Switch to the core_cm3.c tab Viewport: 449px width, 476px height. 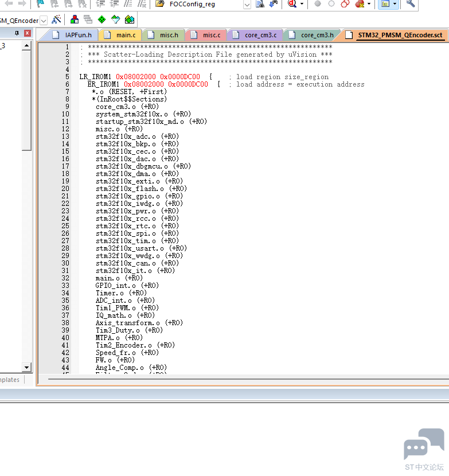pyautogui.click(x=255, y=35)
